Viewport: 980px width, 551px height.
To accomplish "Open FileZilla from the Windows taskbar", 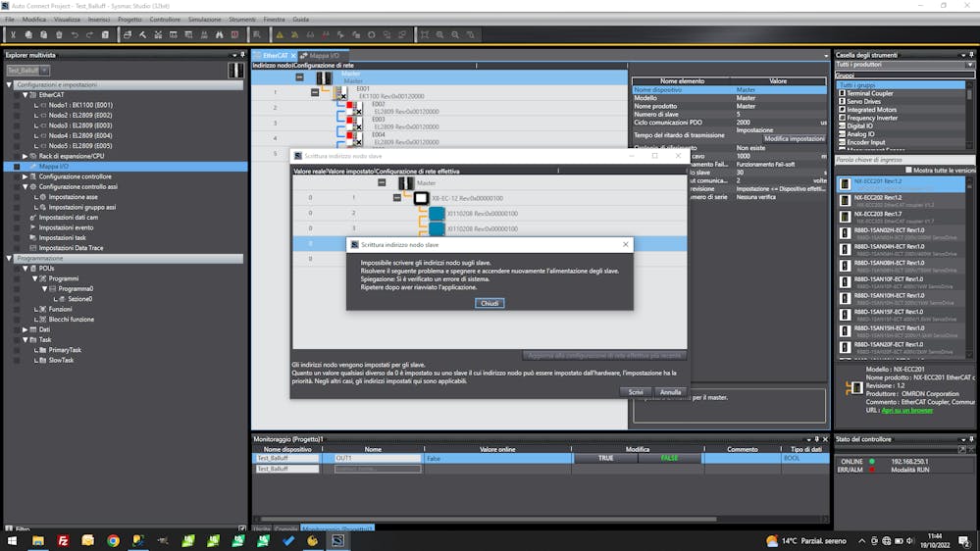I will point(63,540).
